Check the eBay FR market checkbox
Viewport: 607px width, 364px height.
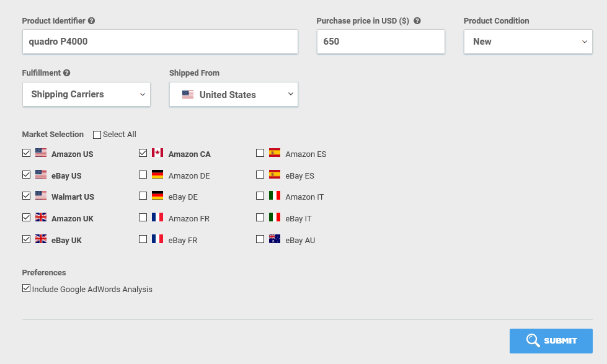coord(143,239)
